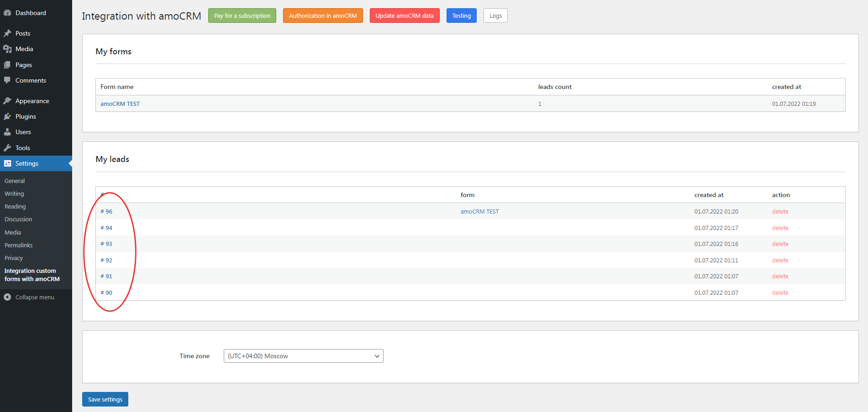Open amoCRM TEST link in lead 96 row

point(479,211)
